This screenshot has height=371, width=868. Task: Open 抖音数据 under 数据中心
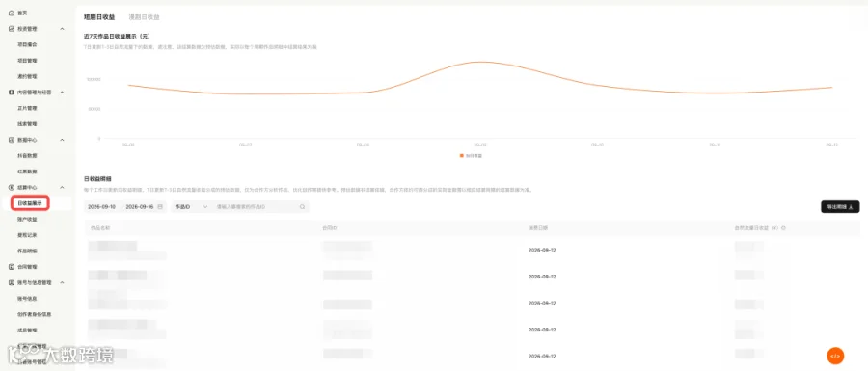coord(27,156)
